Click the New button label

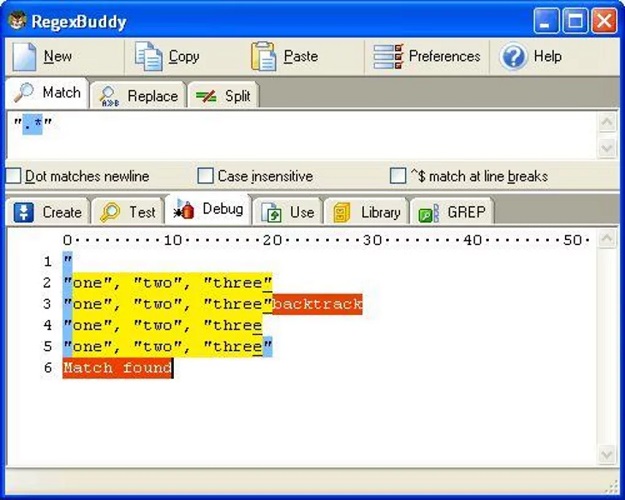(x=58, y=56)
